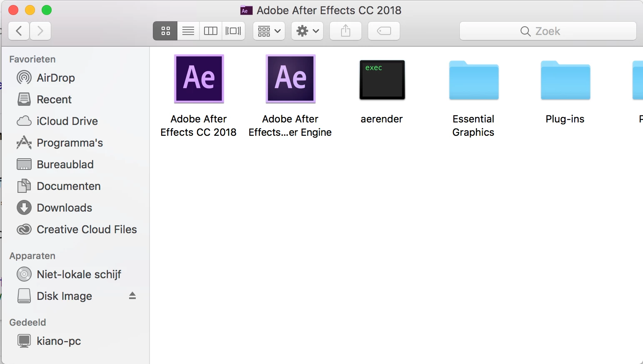Screen dimensions: 643x364
Task: Select the aerender exec file icon
Action: pyautogui.click(x=382, y=80)
